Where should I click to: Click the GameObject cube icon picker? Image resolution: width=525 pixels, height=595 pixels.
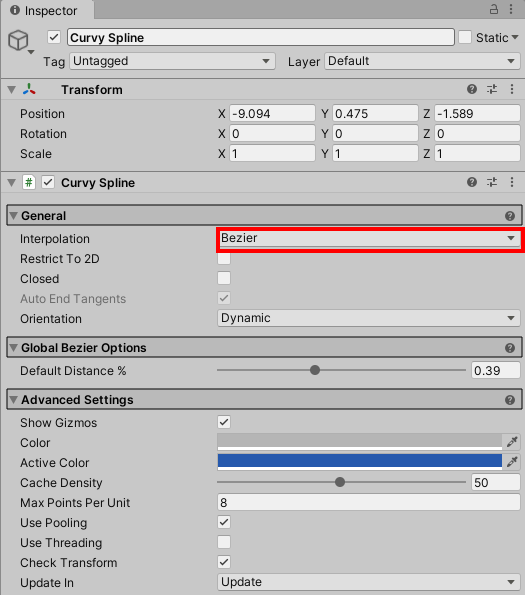pos(18,40)
